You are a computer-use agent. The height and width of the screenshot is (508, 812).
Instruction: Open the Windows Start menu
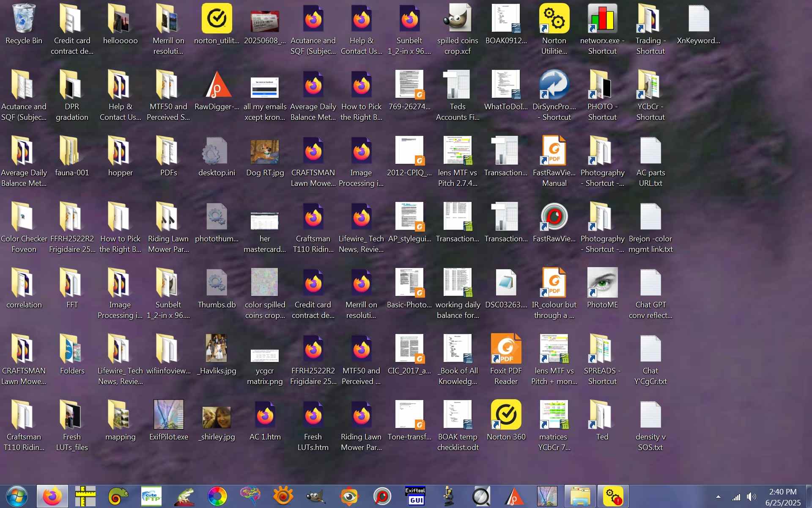pyautogui.click(x=17, y=497)
